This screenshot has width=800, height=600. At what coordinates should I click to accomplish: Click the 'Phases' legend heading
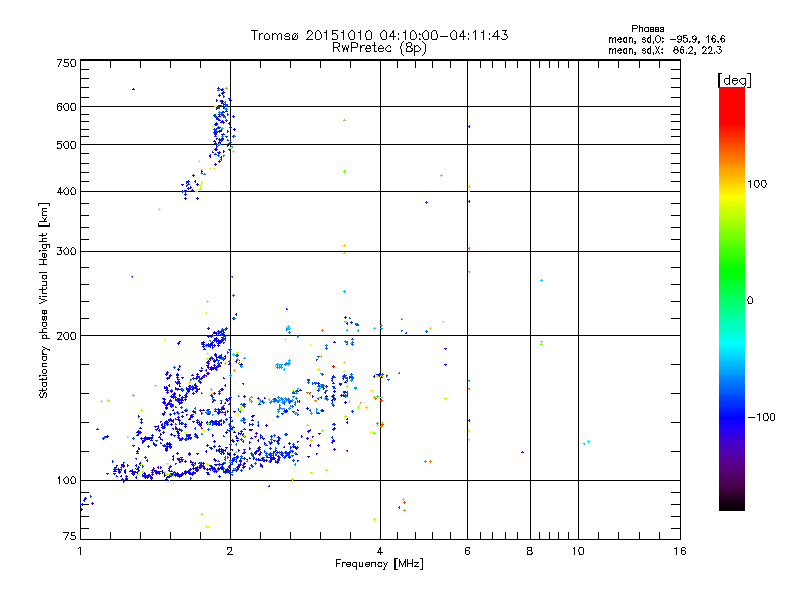coord(647,29)
